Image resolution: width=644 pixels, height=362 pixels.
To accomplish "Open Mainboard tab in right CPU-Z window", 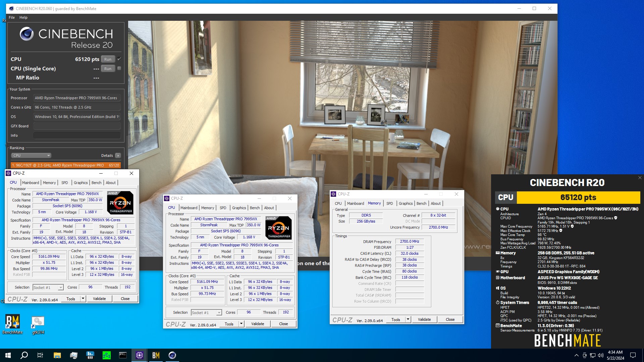I will (x=356, y=203).
